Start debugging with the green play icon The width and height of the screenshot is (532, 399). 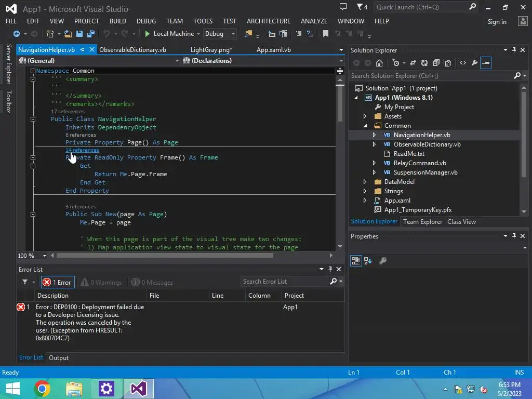click(147, 34)
